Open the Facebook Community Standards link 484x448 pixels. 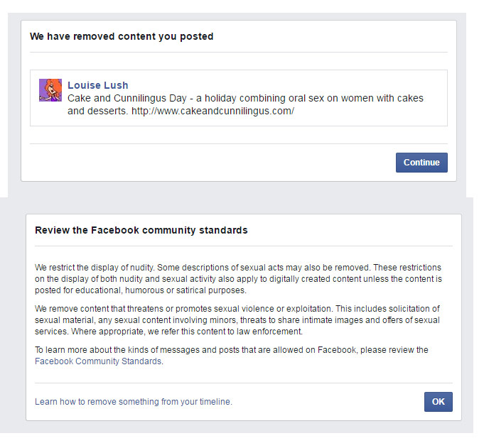click(98, 361)
